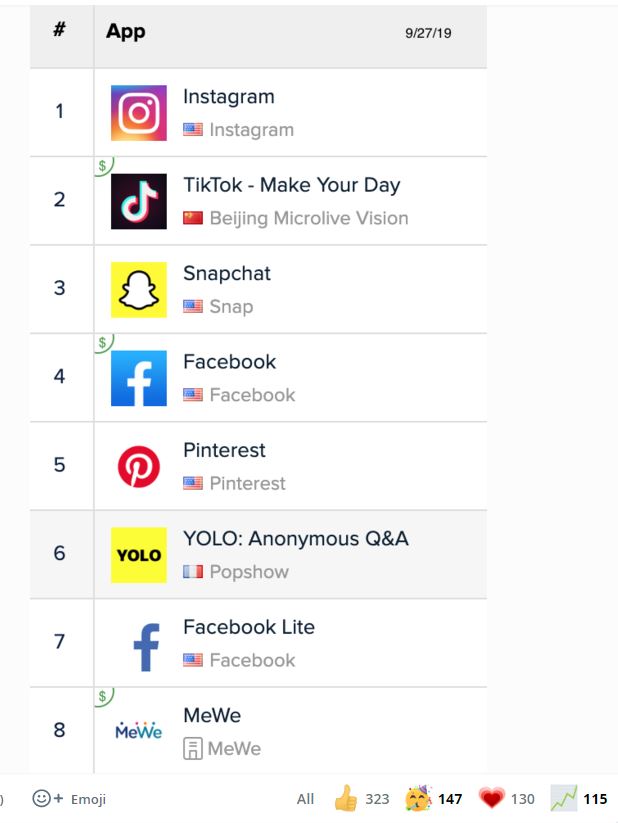Click the MeWe app icon

(x=139, y=731)
